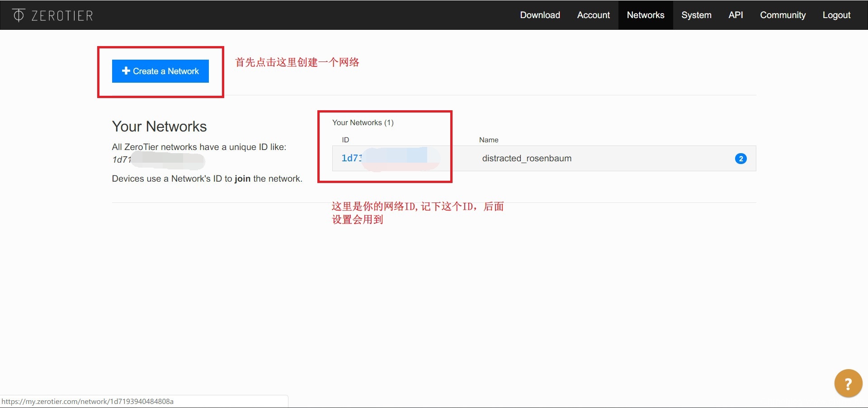Select the Networks tab
This screenshot has height=408, width=868.
645,15
